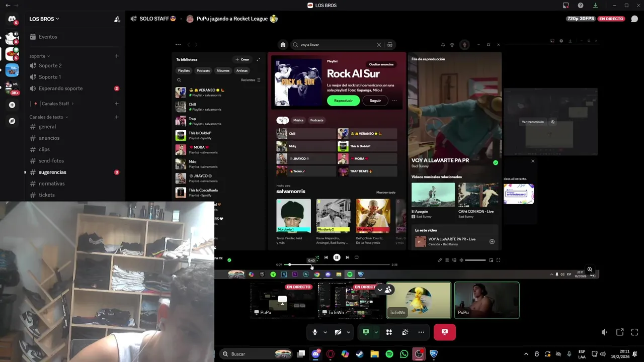The width and height of the screenshot is (644, 362).
Task: Open Discord activities icon in call bar
Action: (389, 332)
